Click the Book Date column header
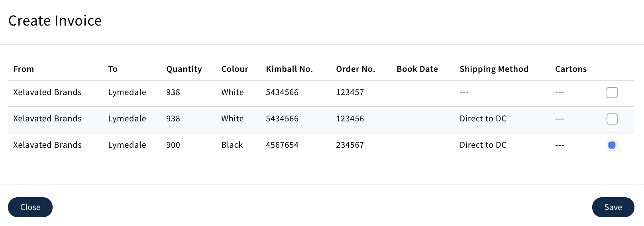Image resolution: width=644 pixels, height=226 pixels. coord(417,69)
